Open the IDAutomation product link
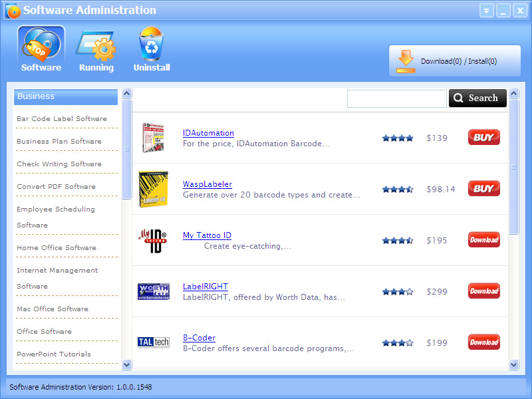The width and height of the screenshot is (532, 399). point(208,133)
